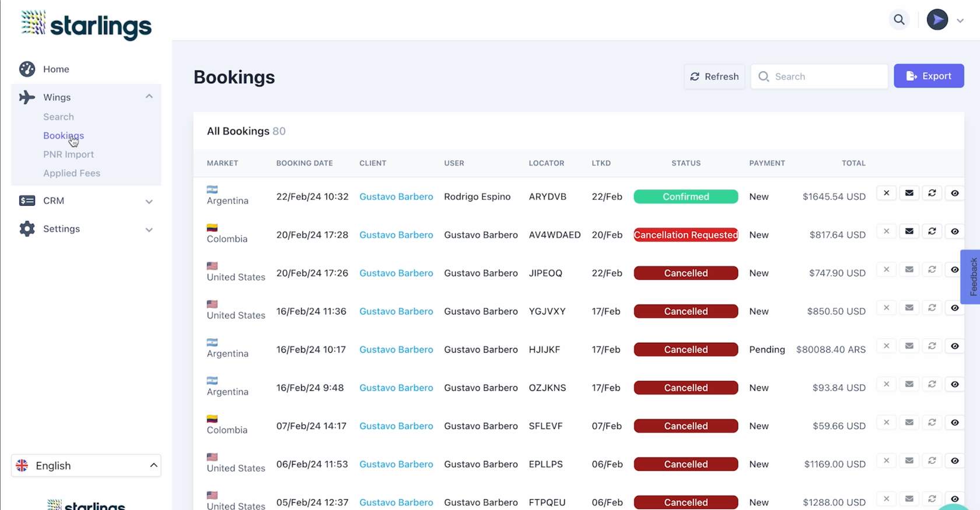This screenshot has width=980, height=510.
Task: Show booking HJIJKF details with eye icon
Action: pos(954,346)
